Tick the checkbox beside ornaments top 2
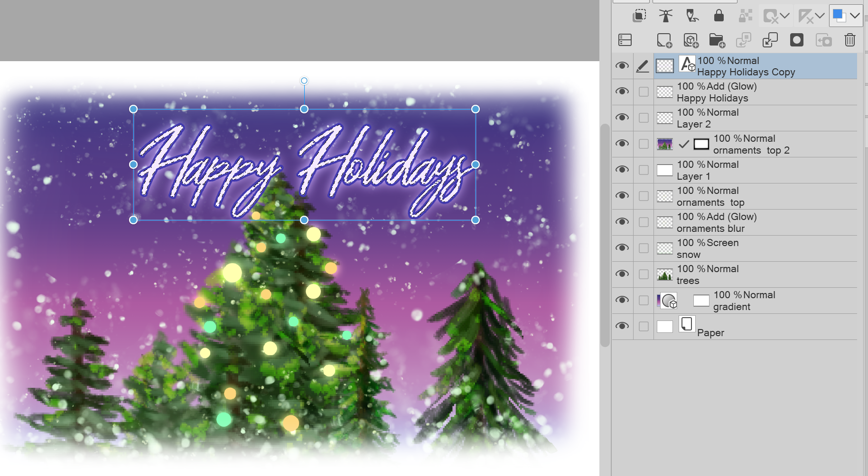This screenshot has width=868, height=476. [644, 144]
